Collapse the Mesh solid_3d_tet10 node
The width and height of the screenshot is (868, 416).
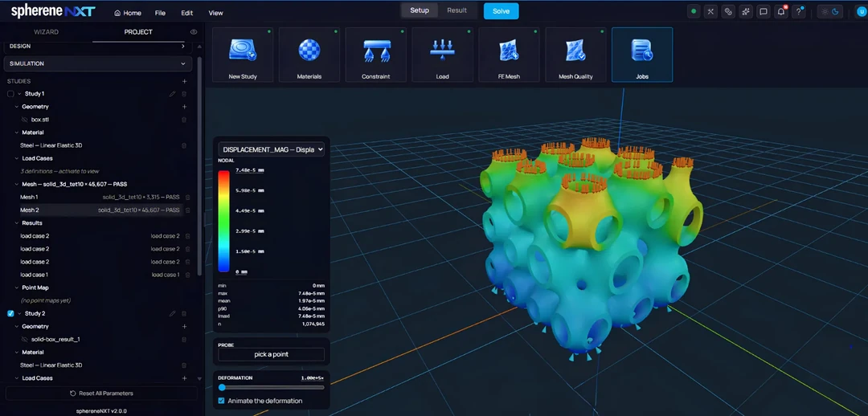point(17,184)
